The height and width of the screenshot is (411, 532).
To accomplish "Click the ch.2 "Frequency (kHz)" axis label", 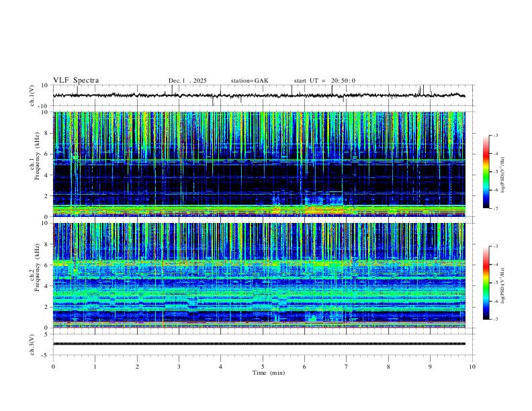I will [x=38, y=267].
